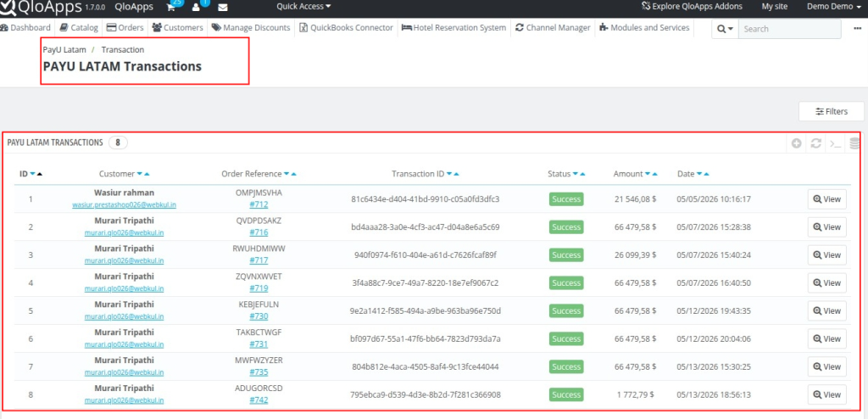Sort Customer column descending arrow

click(x=140, y=174)
